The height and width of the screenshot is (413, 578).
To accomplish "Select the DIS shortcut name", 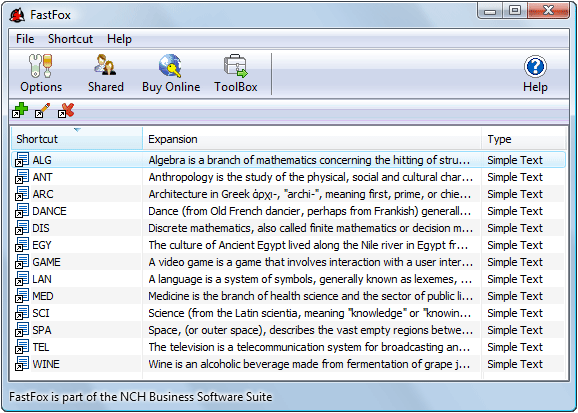I will [x=41, y=228].
